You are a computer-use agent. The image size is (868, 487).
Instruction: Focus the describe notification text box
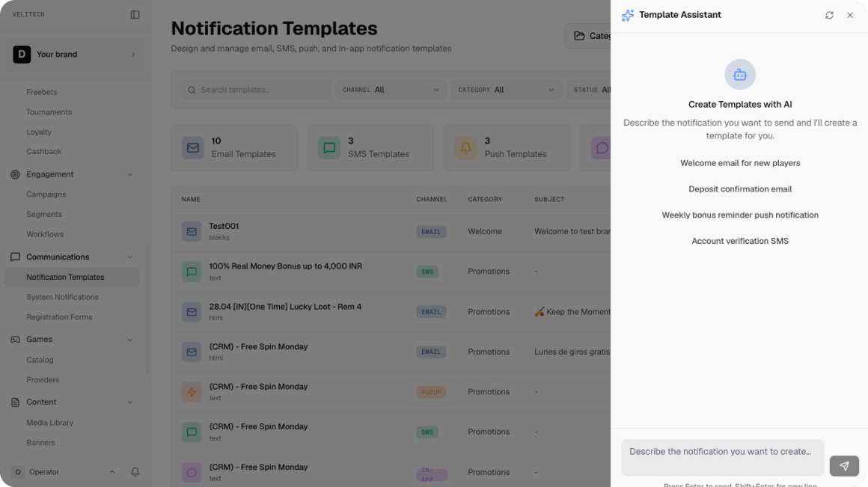pos(722,458)
